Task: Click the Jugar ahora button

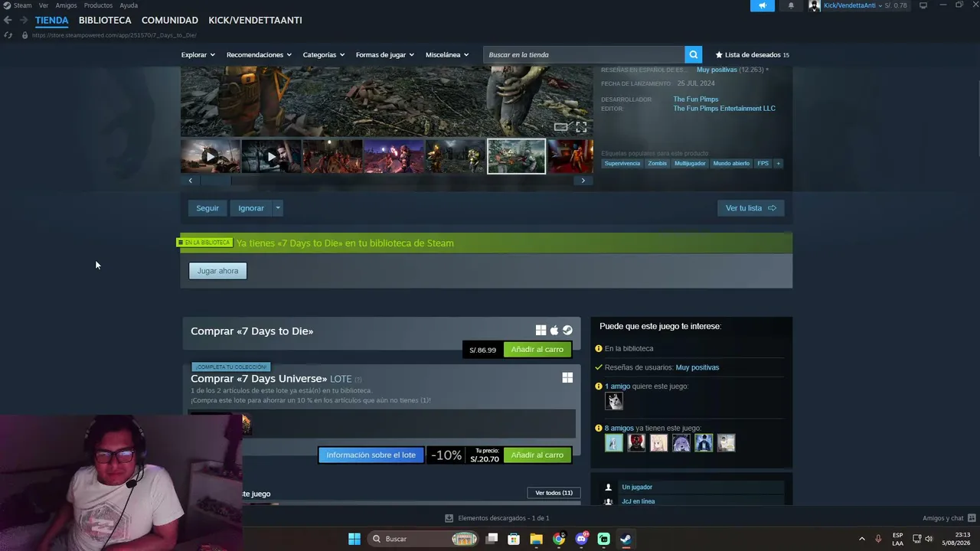Action: pyautogui.click(x=218, y=271)
